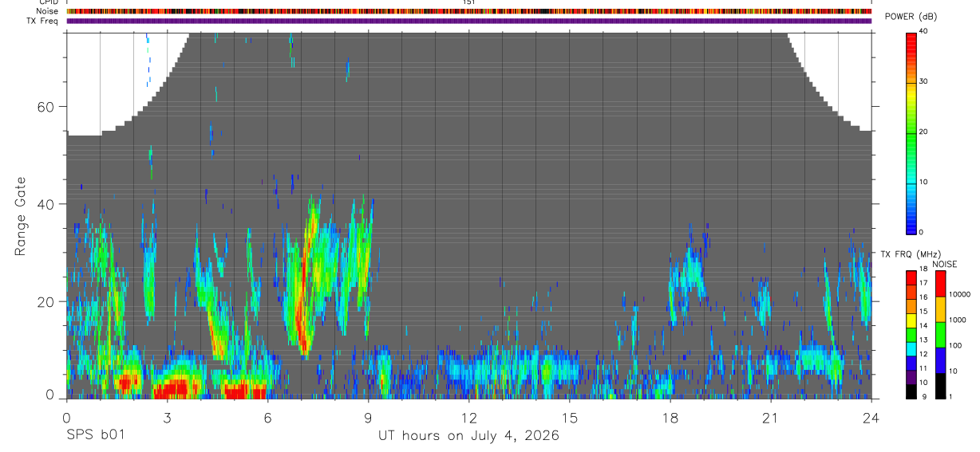Viewport: 980px width, 452px height.
Task: Click the POWER (dB) color bar
Action: pos(911,133)
